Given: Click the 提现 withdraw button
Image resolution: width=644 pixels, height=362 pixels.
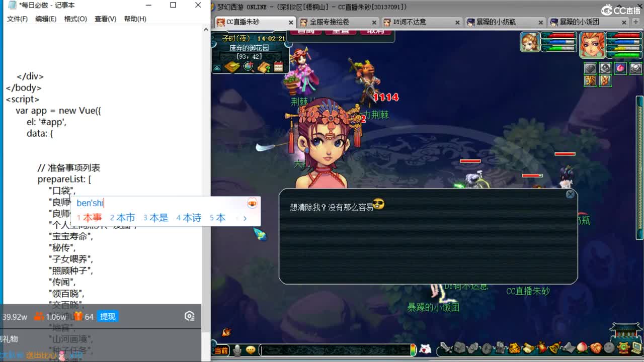Looking at the screenshot, I should tap(108, 316).
